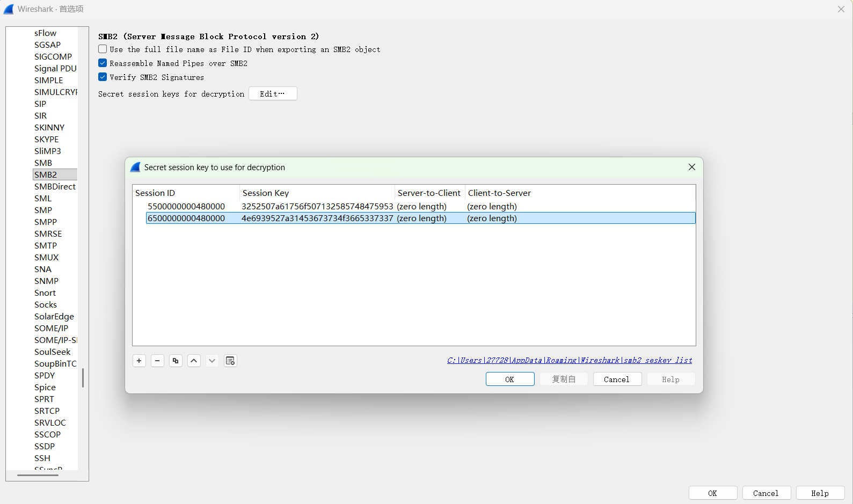Remove the selected session key entry
Image resolution: width=853 pixels, height=504 pixels.
click(x=157, y=361)
